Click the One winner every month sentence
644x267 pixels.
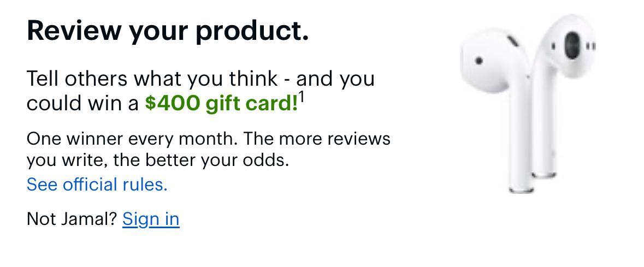click(x=132, y=139)
